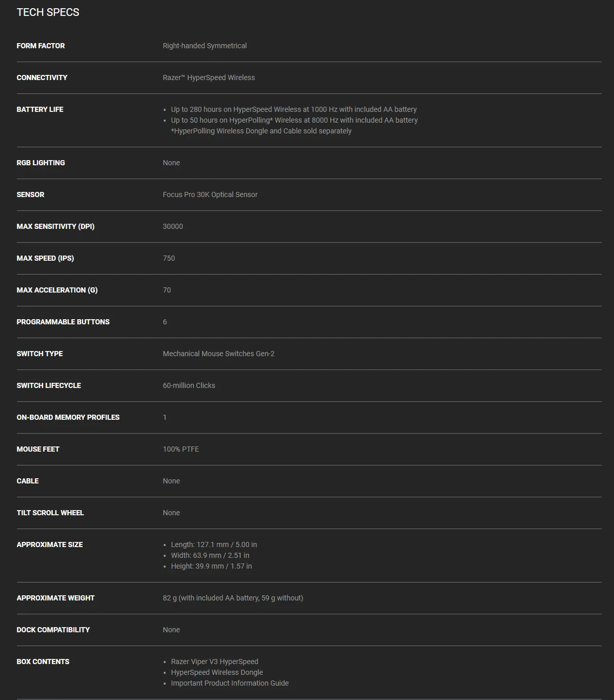Click Mechanical Mouse Switches Gen-2 text
This screenshot has width=614, height=700.
[x=219, y=354]
